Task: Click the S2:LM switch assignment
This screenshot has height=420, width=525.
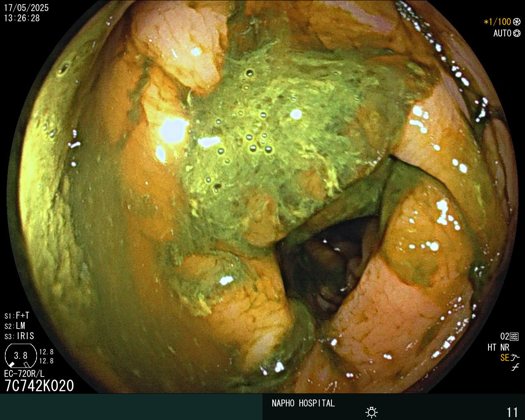Action: pos(15,326)
